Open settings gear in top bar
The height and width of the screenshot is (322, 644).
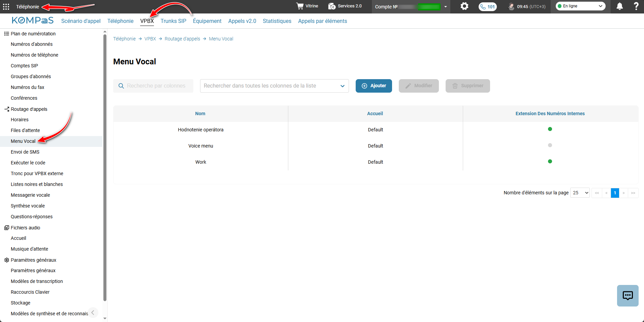[x=464, y=6]
